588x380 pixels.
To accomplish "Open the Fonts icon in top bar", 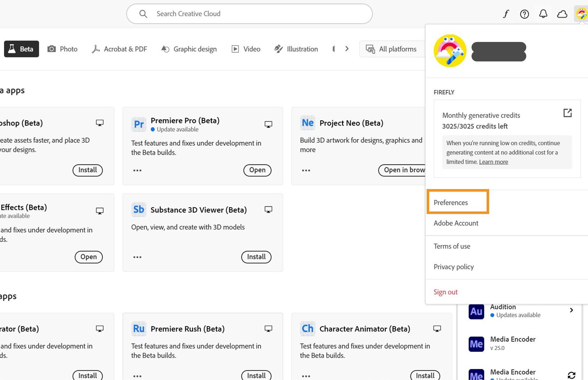I will pos(506,14).
